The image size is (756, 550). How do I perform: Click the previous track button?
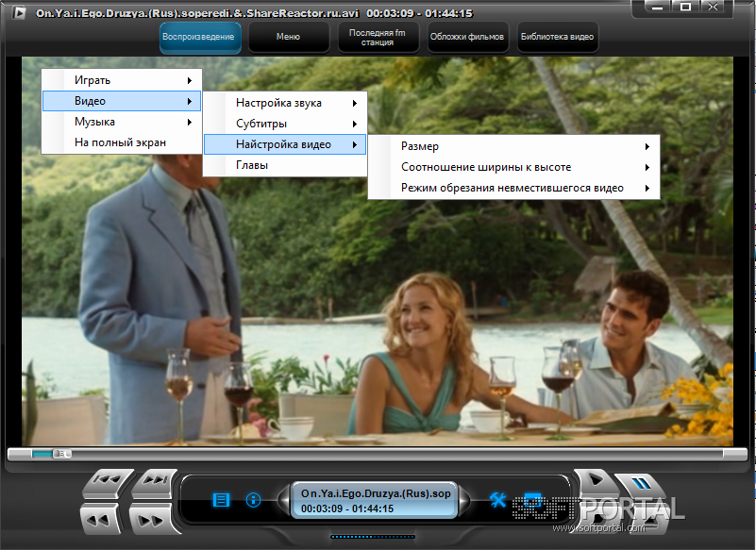coord(108,482)
